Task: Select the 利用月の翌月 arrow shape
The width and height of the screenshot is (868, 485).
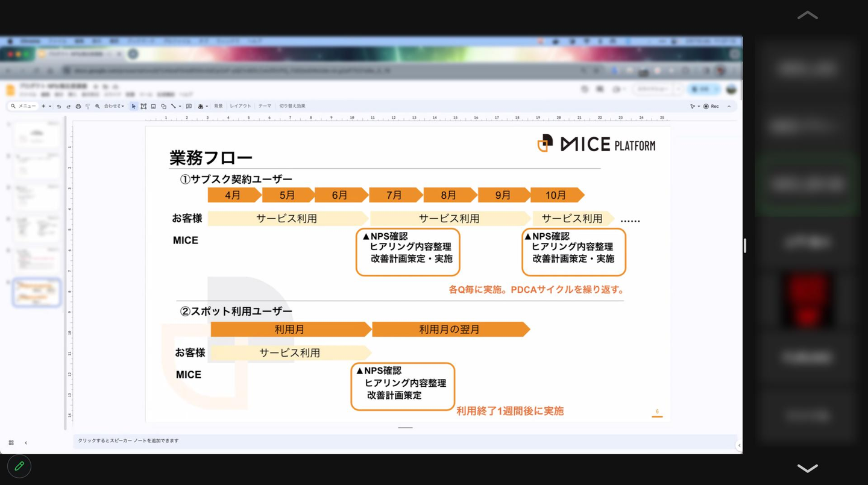Action: (x=451, y=330)
